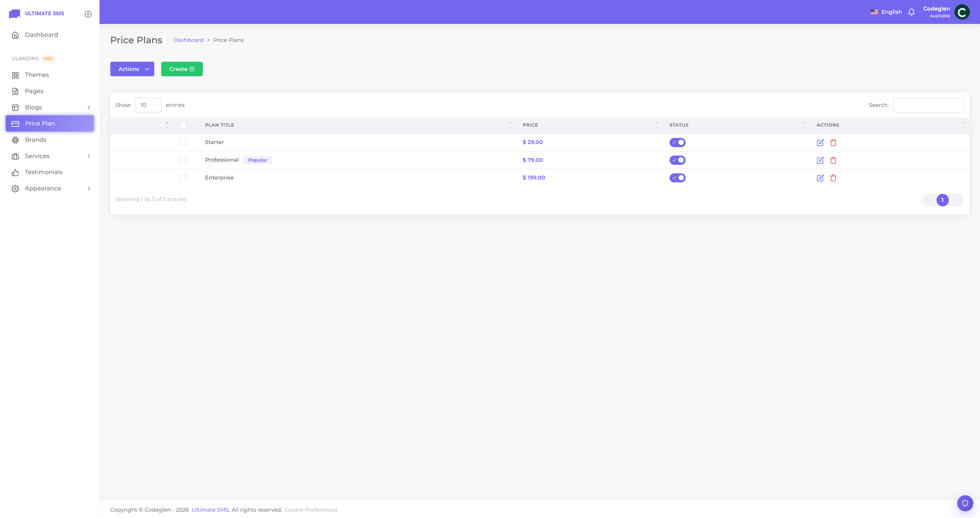Toggle the sidebar collapse circle icon
The image size is (980, 518).
88,14
